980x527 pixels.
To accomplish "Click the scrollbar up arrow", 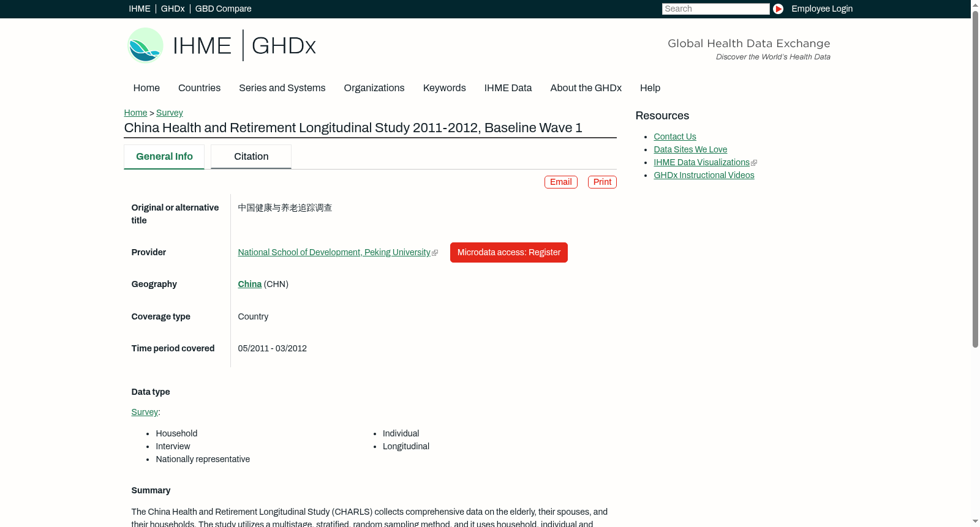I will (975, 4).
